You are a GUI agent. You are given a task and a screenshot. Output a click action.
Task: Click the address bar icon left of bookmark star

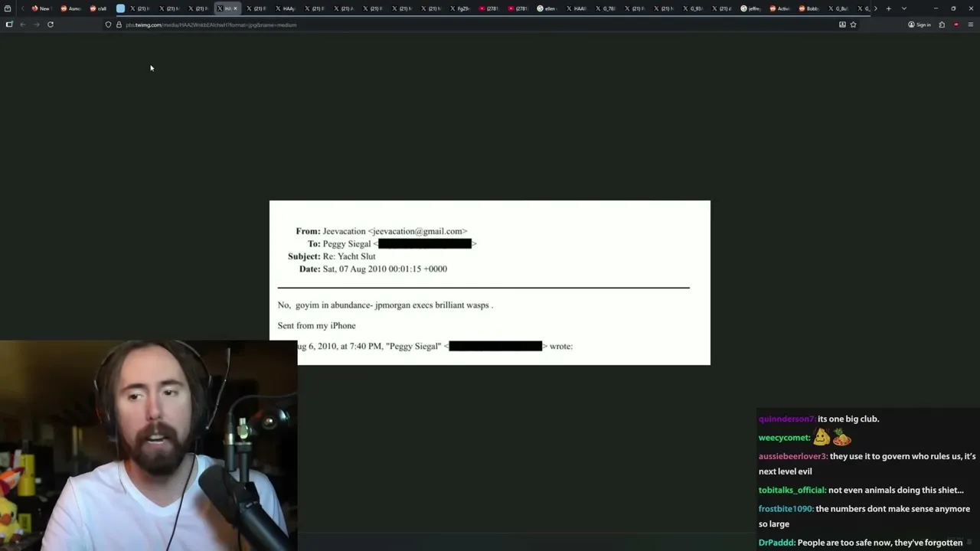click(x=842, y=24)
